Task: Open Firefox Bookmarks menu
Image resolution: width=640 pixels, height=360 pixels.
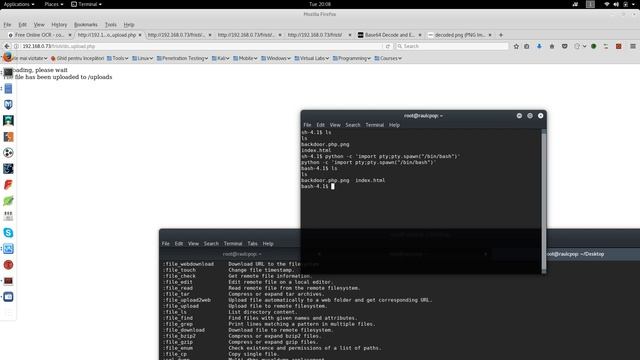Action: tap(86, 24)
